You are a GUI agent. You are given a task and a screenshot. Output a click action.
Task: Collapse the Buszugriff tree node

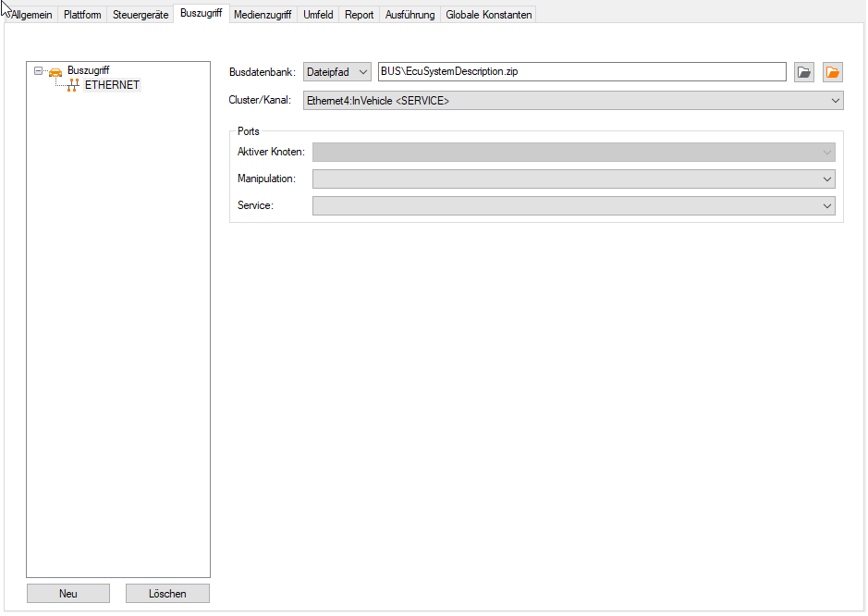pos(38,71)
